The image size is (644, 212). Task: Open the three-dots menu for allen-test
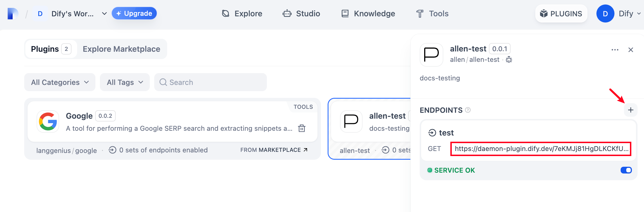(x=615, y=50)
